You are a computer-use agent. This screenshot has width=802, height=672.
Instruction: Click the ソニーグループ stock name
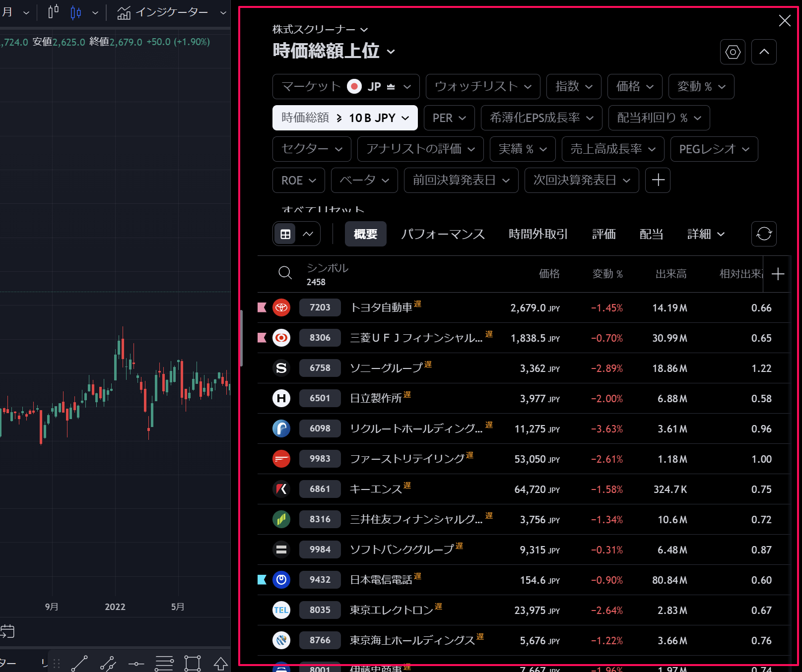[x=386, y=368]
